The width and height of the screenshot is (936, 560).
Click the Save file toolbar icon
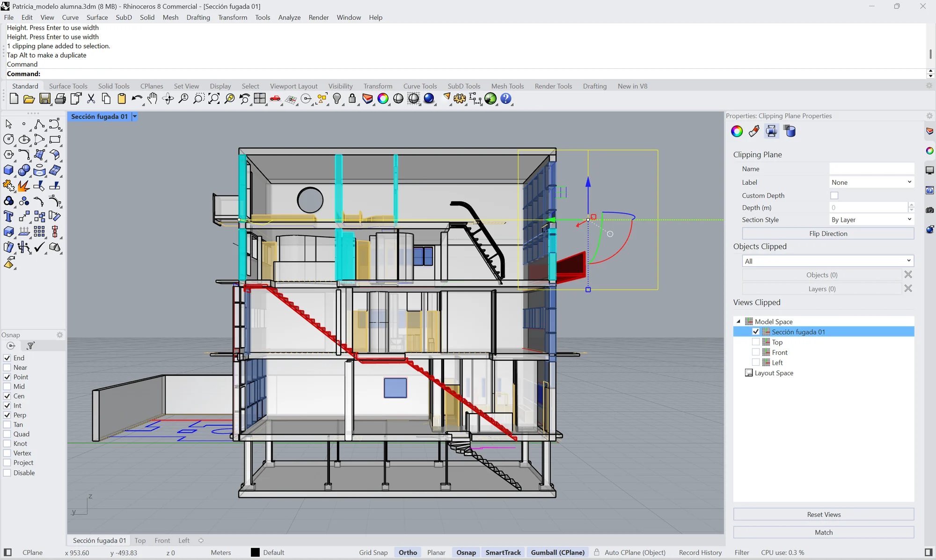click(x=44, y=99)
